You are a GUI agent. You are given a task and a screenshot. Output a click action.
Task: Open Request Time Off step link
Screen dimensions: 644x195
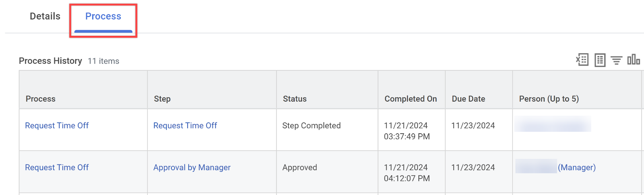185,126
